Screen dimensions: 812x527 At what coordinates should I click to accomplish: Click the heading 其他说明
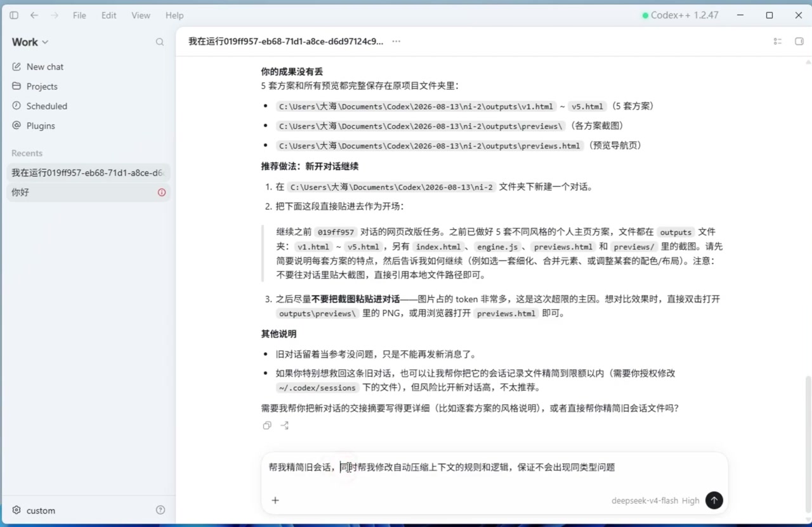[278, 334]
